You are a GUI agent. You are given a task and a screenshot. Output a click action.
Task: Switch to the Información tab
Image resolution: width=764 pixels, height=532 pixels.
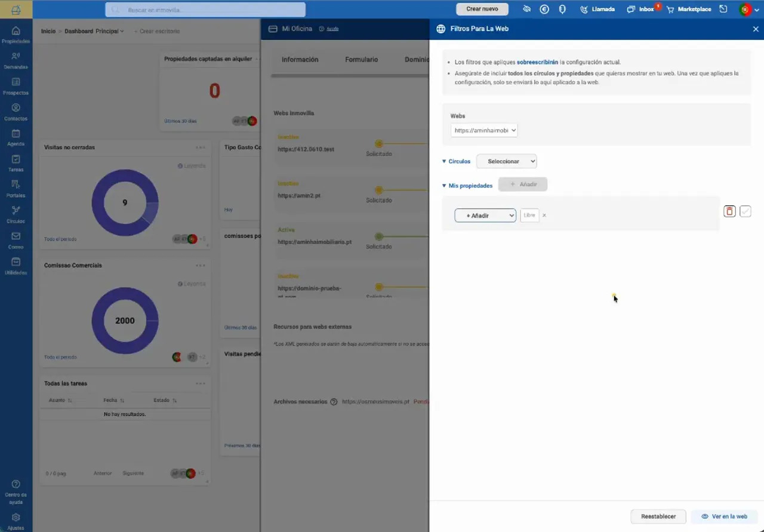pos(300,60)
